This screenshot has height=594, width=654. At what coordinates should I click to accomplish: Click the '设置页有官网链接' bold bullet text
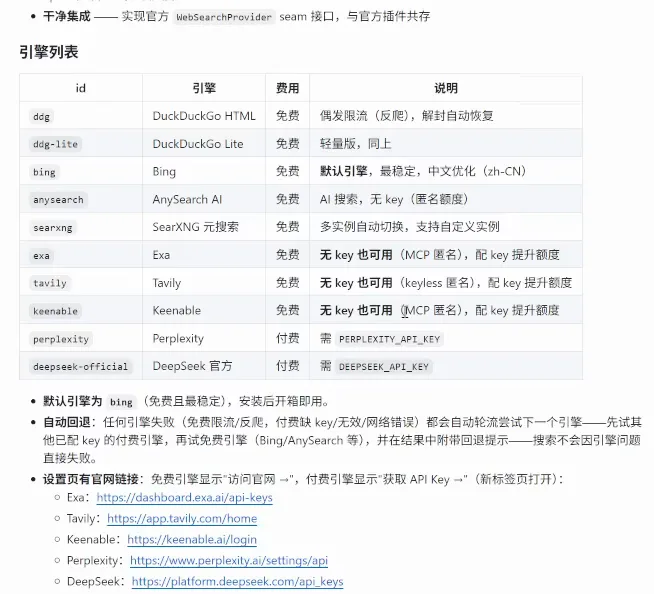(91, 479)
